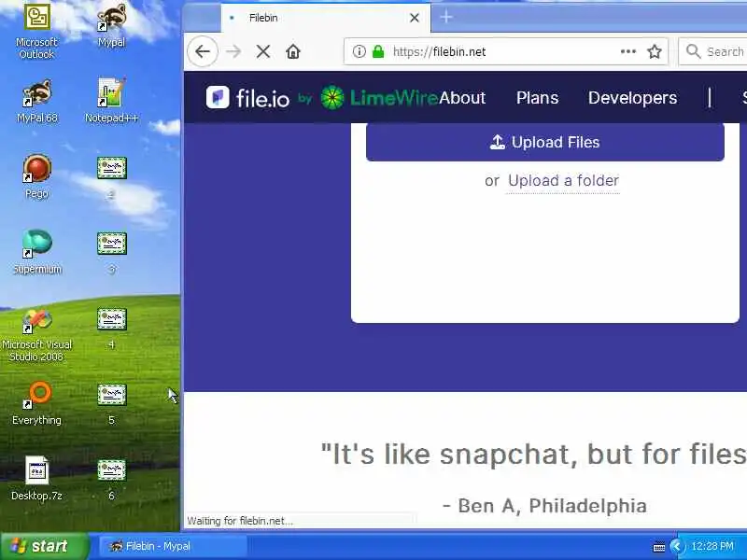The width and height of the screenshot is (747, 560).
Task: Click the browser forward arrow
Action: coord(233,51)
